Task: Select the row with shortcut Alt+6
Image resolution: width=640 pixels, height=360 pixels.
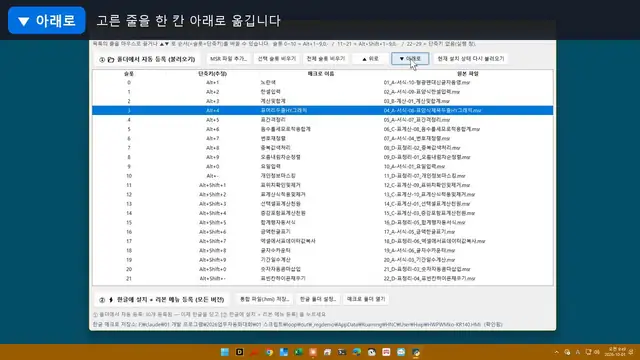Action: [x=322, y=129]
